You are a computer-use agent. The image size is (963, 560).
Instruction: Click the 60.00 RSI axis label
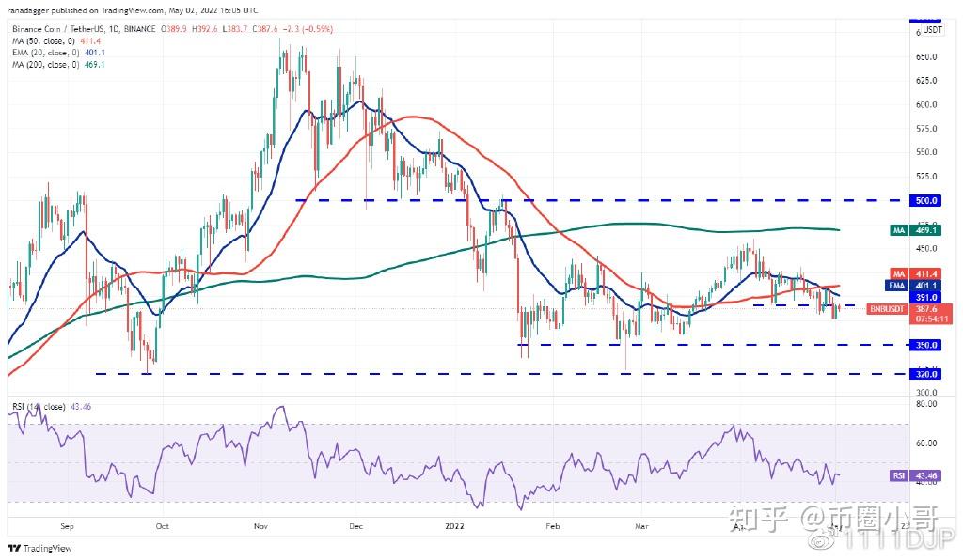[x=926, y=443]
